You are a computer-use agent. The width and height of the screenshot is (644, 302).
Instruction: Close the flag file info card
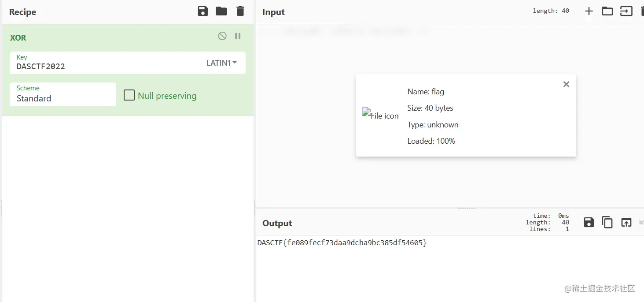click(x=566, y=84)
